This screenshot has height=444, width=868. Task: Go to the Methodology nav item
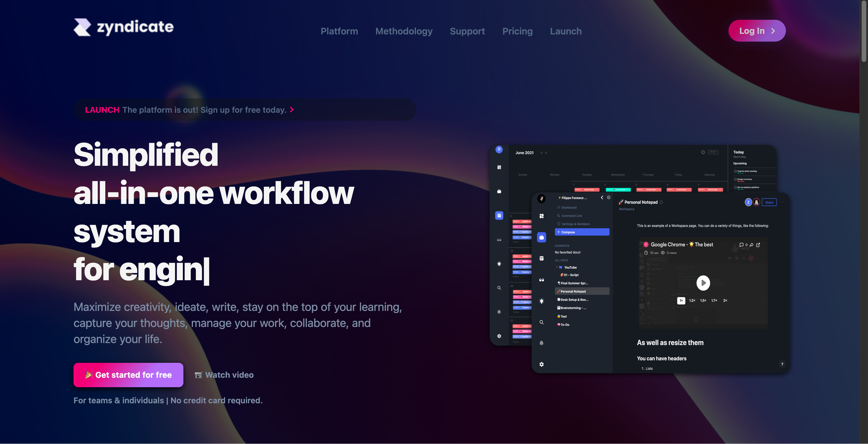pos(404,31)
